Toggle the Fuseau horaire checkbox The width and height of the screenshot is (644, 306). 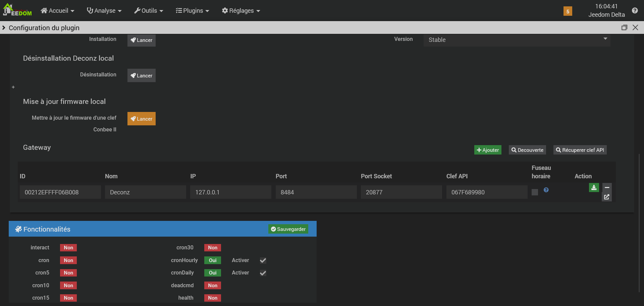[535, 192]
